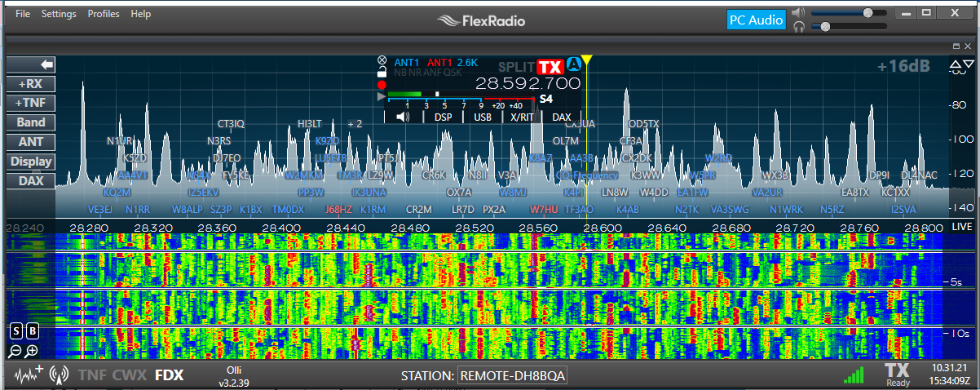Image resolution: width=980 pixels, height=390 pixels.
Task: Click the +TNF button
Action: click(30, 103)
